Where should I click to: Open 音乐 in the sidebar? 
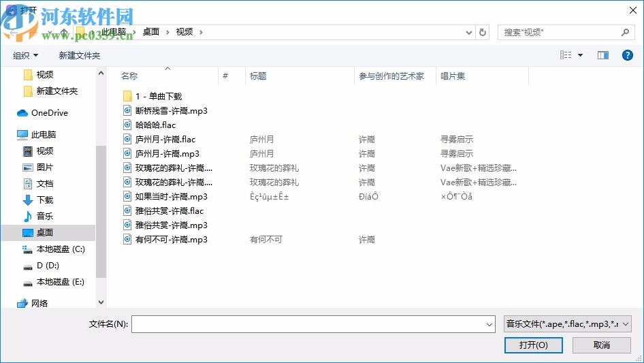[x=44, y=216]
